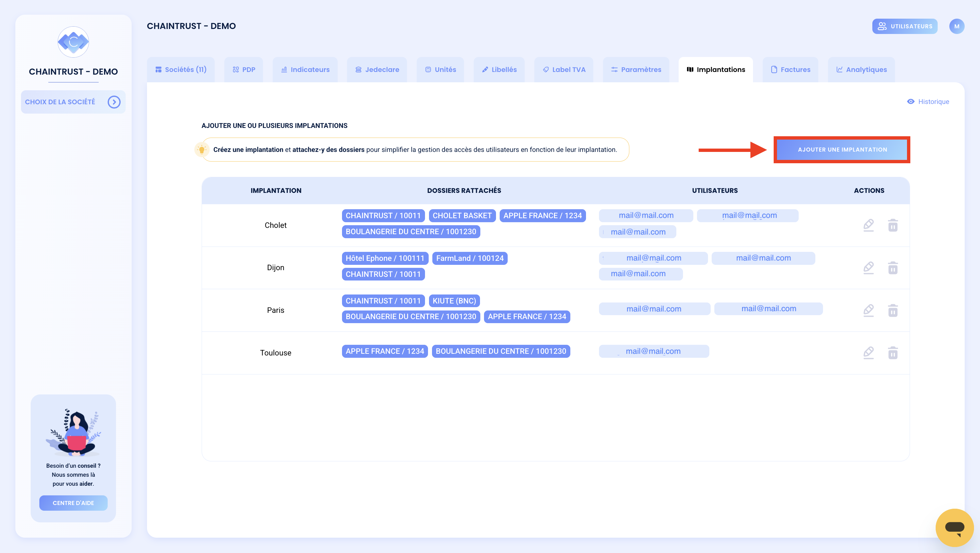Switch to the Libellés tab
Screen dimensions: 980x553
(x=499, y=70)
